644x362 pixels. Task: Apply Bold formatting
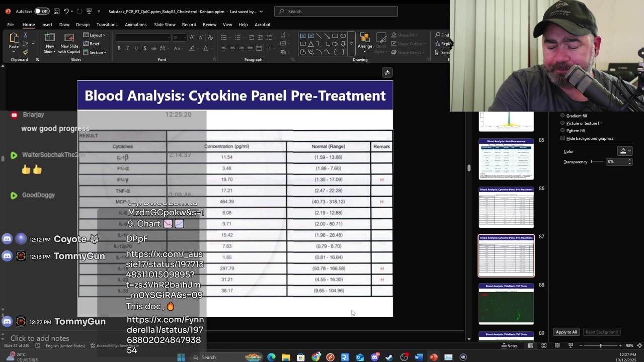[x=119, y=48]
